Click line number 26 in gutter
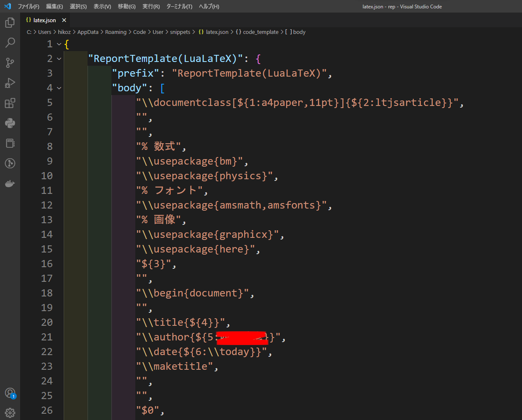 tap(47, 410)
